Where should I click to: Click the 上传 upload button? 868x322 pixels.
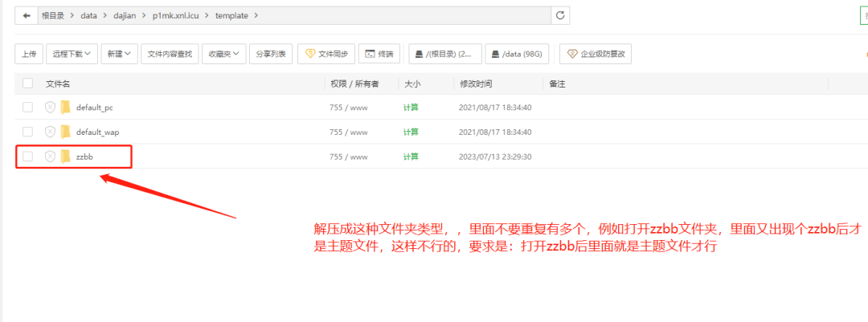[x=28, y=54]
